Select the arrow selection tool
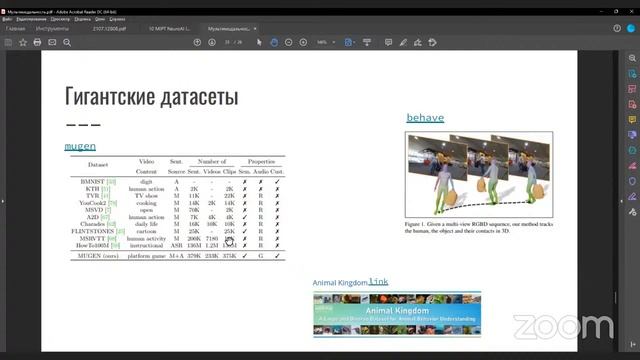The height and width of the screenshot is (360, 640). (x=259, y=42)
